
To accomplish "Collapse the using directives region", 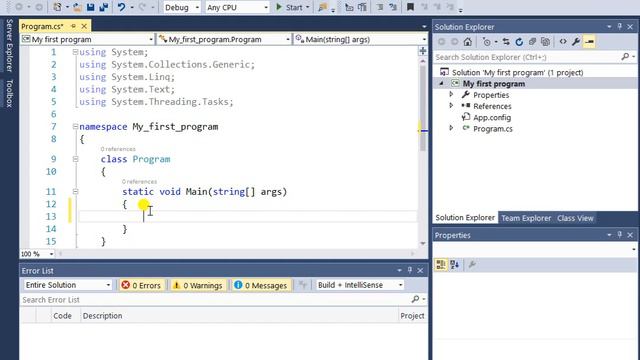I will pos(75,52).
